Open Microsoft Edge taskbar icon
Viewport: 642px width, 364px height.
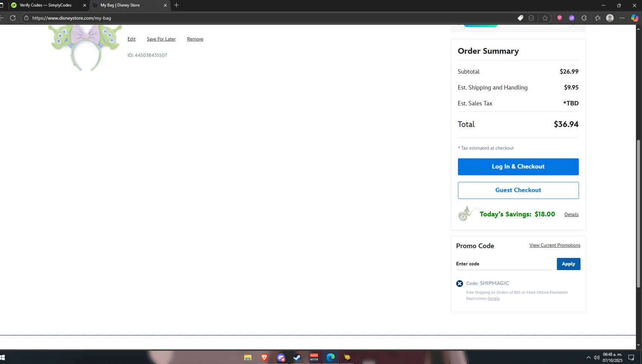[x=330, y=358]
